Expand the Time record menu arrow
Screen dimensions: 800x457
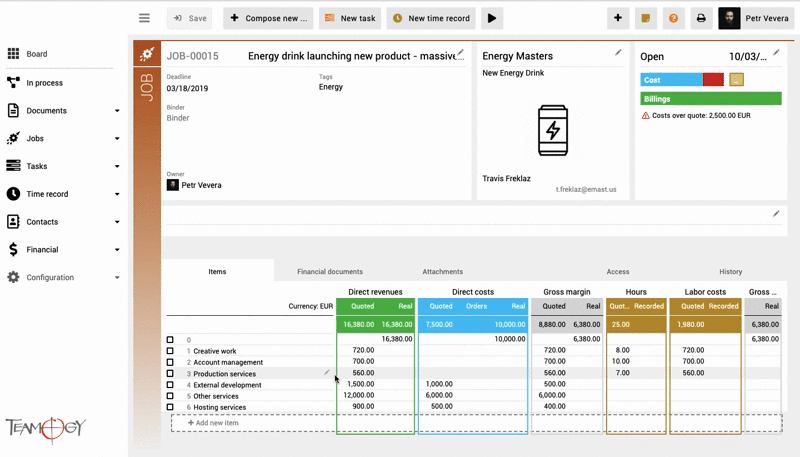[x=117, y=194]
